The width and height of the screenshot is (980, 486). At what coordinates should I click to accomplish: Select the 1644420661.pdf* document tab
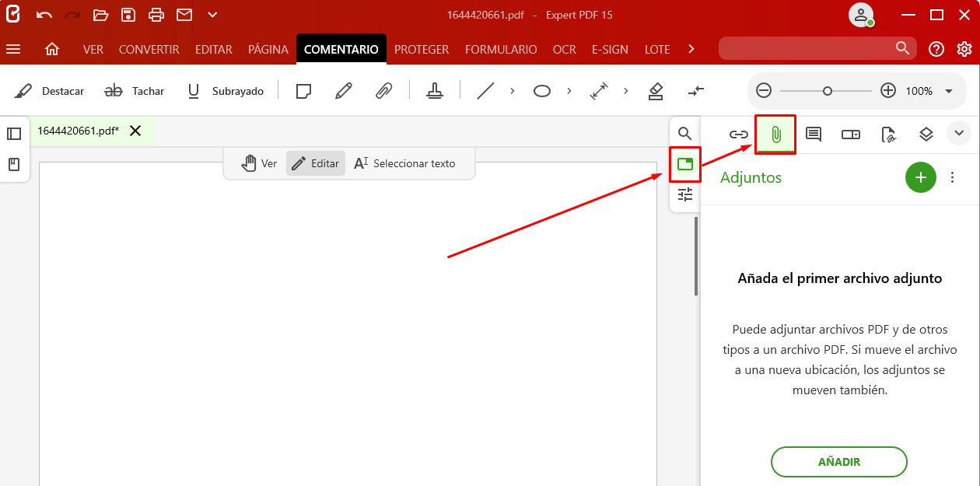point(79,131)
